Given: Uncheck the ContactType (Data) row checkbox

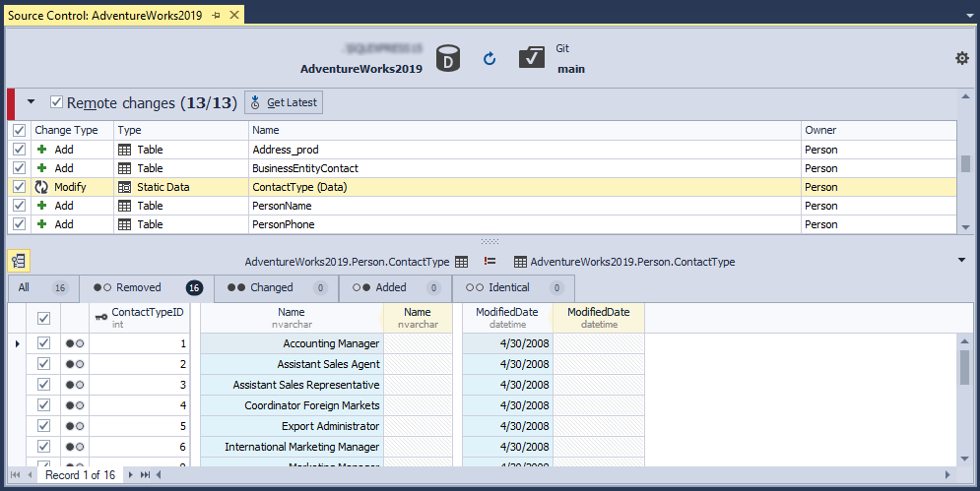Looking at the screenshot, I should click(x=19, y=187).
